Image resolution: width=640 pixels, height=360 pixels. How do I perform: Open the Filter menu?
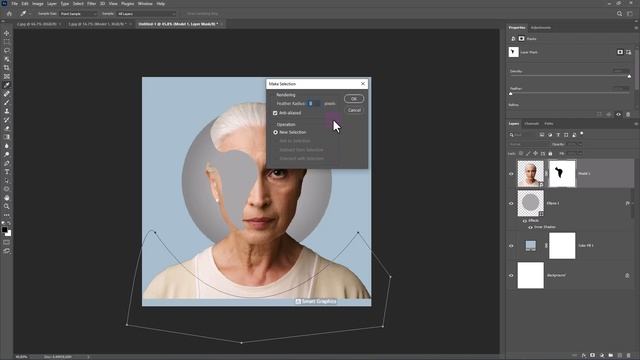click(91, 4)
